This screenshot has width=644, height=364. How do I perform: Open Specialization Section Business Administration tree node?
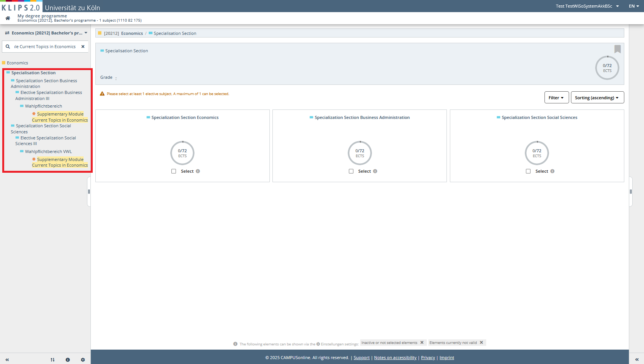pyautogui.click(x=44, y=83)
